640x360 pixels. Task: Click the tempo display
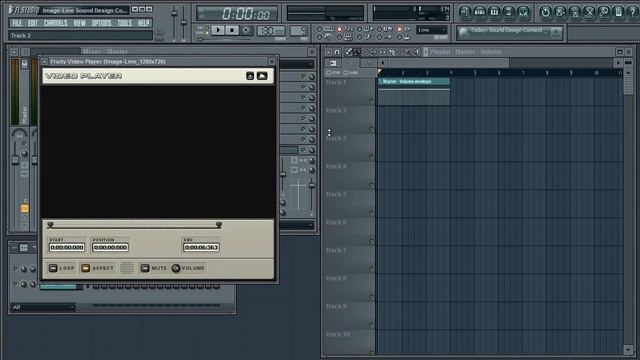point(271,31)
